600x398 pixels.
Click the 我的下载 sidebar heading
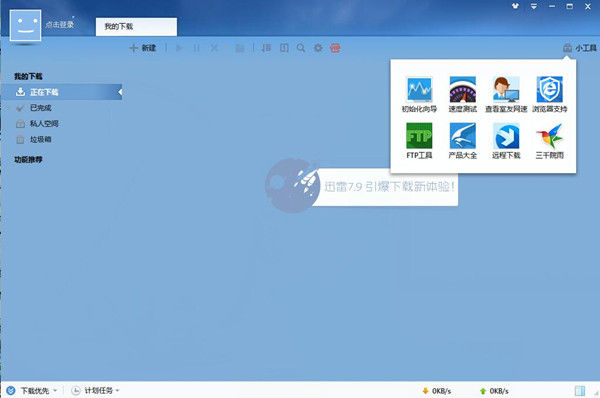(28, 76)
